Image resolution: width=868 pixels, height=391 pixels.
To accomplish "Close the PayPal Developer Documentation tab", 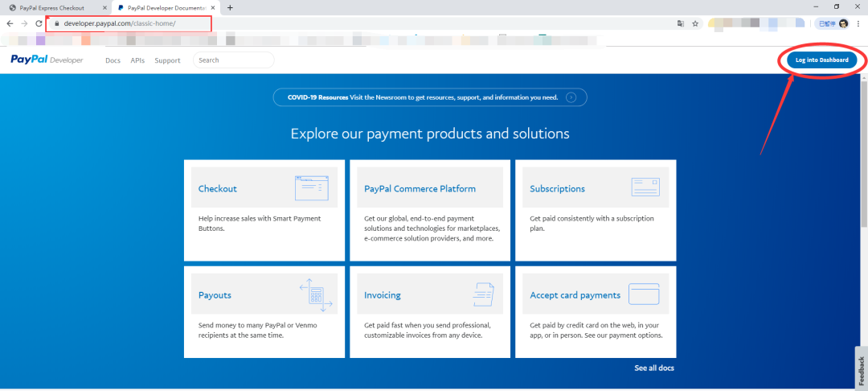I will coord(213,8).
